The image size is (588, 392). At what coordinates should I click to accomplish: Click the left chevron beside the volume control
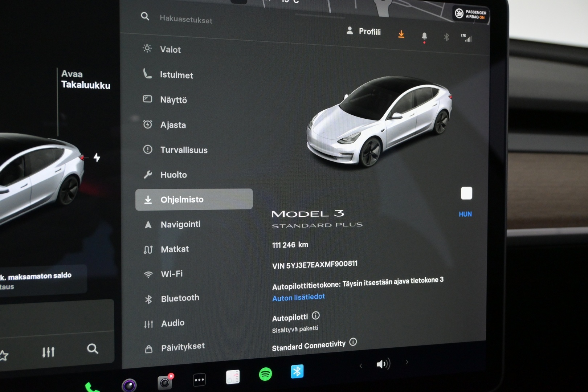[x=360, y=366]
